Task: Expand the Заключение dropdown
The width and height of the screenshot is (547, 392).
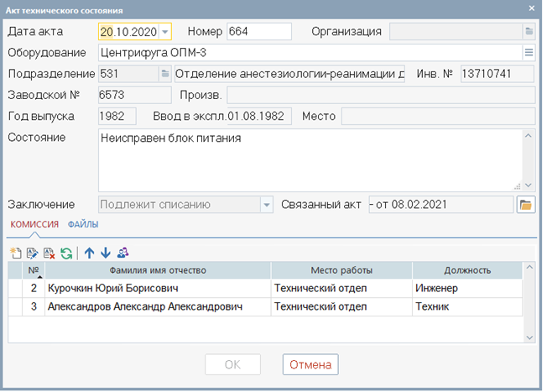Action: click(x=267, y=205)
